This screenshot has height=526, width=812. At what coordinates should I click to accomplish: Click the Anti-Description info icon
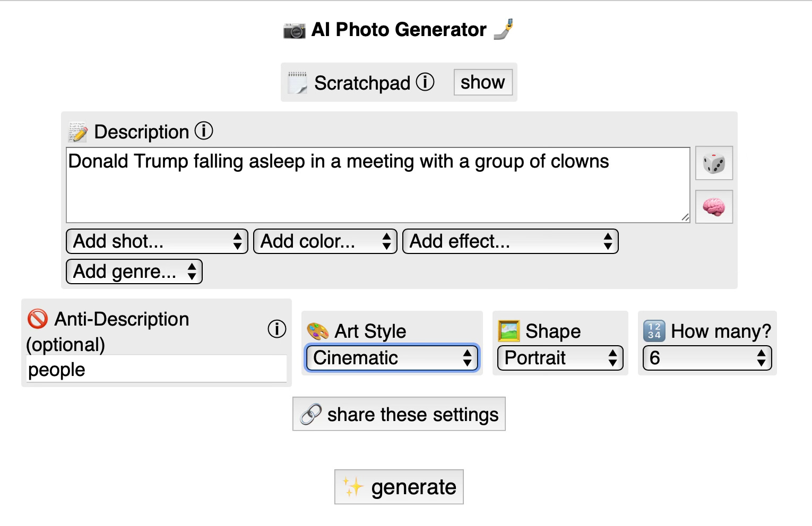tap(277, 329)
